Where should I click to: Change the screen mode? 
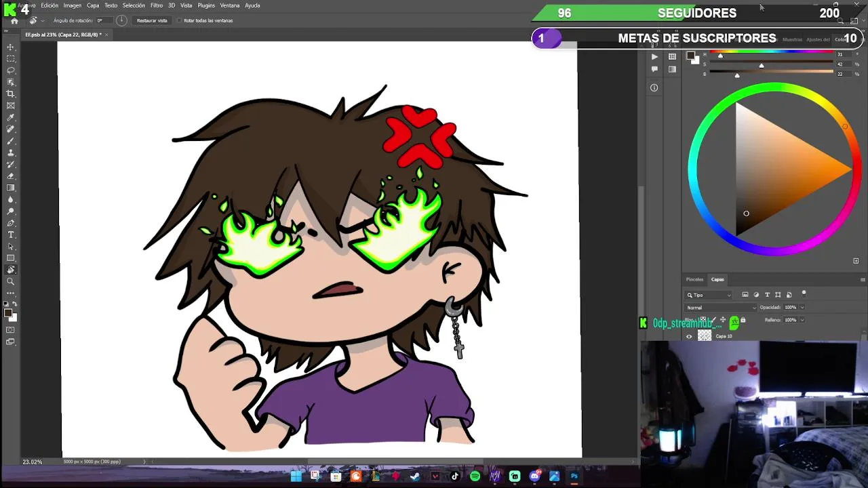[11, 342]
